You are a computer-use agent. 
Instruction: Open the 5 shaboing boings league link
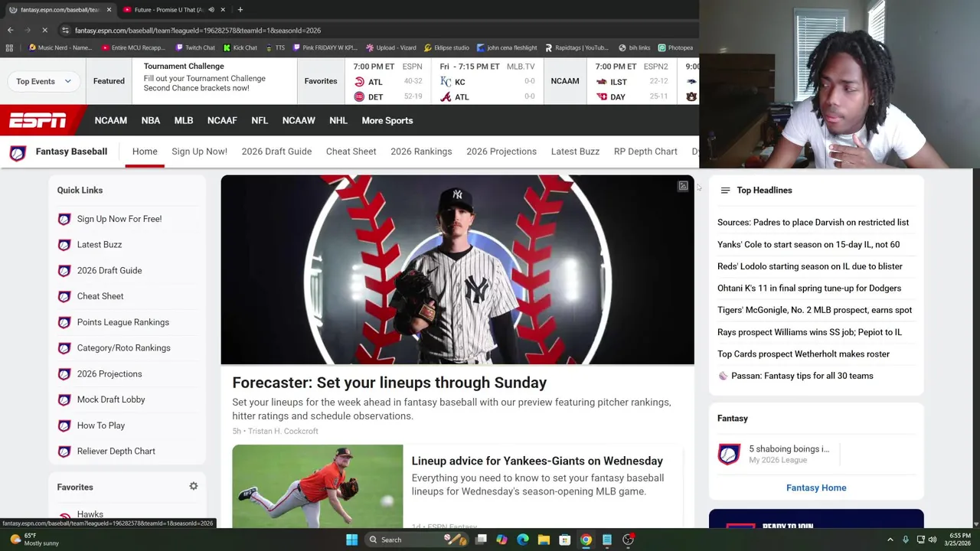point(789,449)
